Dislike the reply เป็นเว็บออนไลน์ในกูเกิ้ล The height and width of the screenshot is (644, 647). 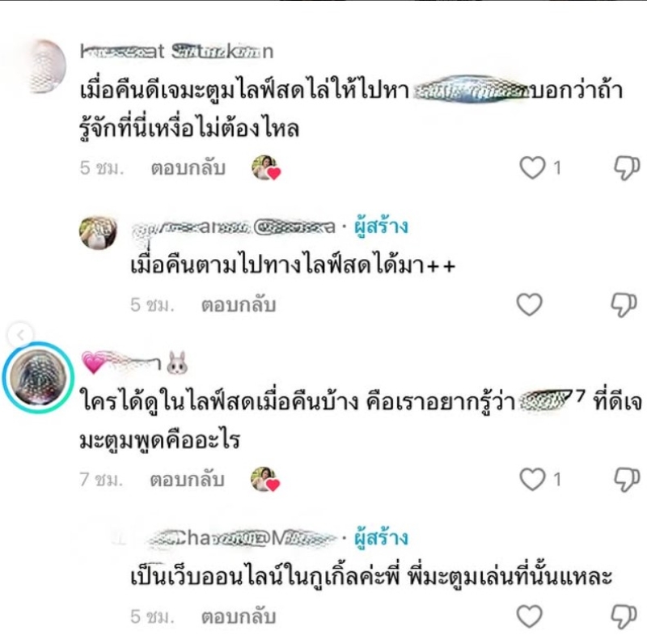click(624, 616)
